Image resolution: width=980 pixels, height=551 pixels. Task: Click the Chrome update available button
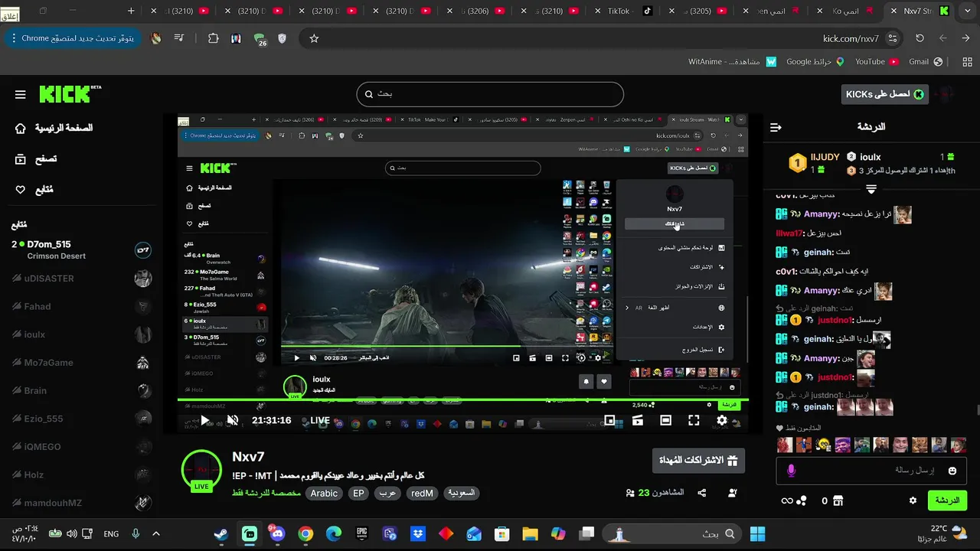(73, 38)
